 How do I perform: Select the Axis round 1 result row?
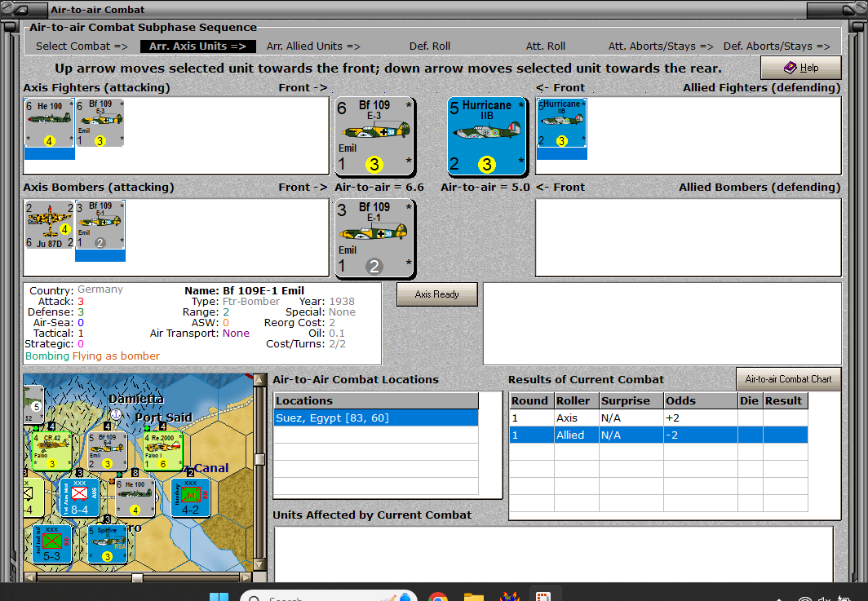pyautogui.click(x=658, y=418)
